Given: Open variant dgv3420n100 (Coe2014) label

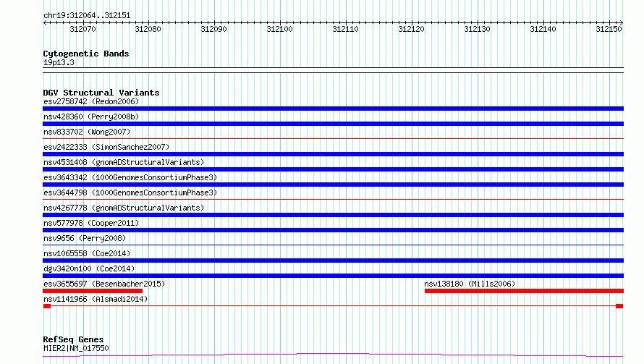Looking at the screenshot, I should click(89, 268).
